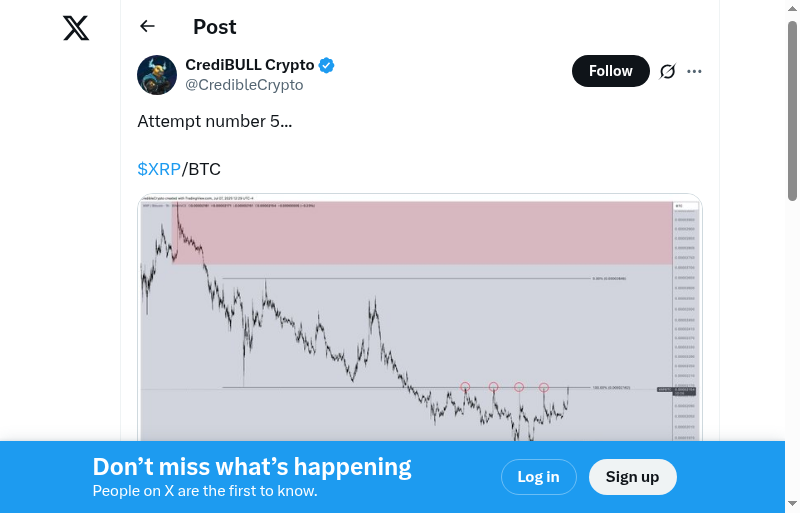Click the scrollbar up arrow

(x=792, y=8)
